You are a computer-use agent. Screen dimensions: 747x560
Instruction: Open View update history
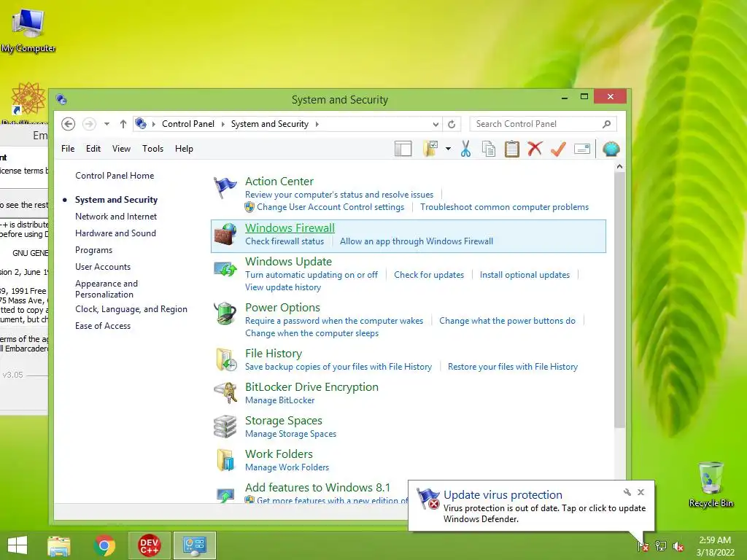pos(283,287)
